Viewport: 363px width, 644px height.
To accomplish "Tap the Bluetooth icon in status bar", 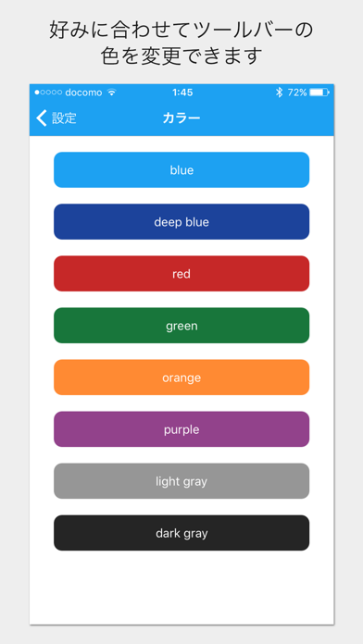I will (x=279, y=93).
